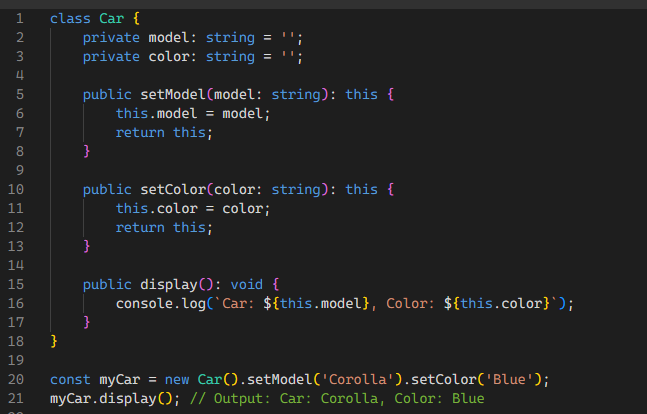Screen dimensions: 647x414
Task: Click line number 21 in the gutter
Action: click(16, 398)
